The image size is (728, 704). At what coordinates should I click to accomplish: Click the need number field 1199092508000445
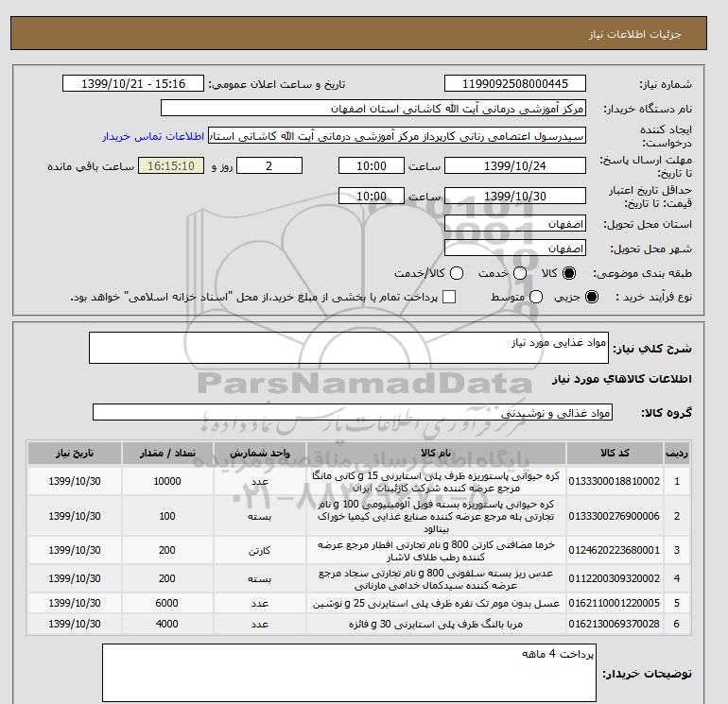(515, 83)
